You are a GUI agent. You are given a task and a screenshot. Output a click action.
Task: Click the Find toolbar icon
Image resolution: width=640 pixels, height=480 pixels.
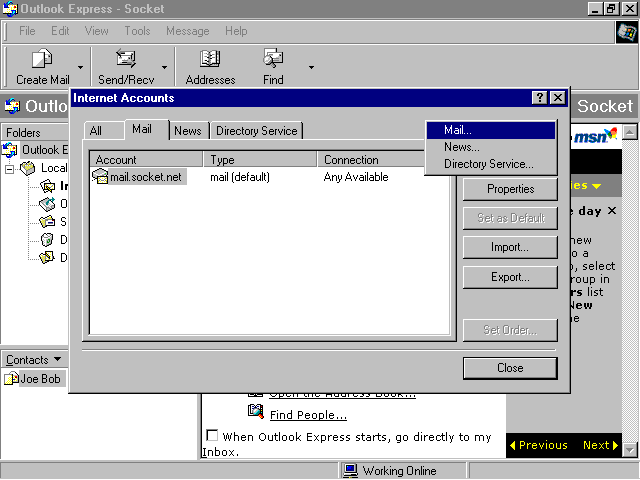(x=273, y=58)
